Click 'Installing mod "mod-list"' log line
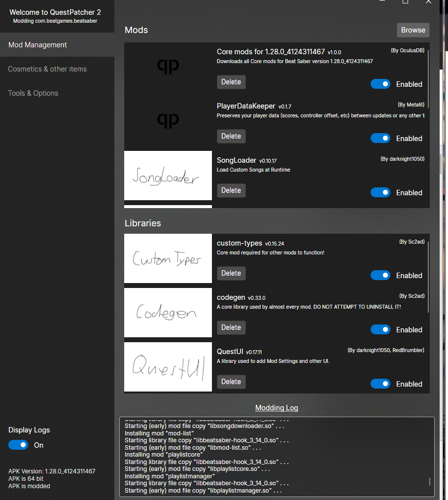The height and width of the screenshot is (500, 448). click(x=159, y=433)
